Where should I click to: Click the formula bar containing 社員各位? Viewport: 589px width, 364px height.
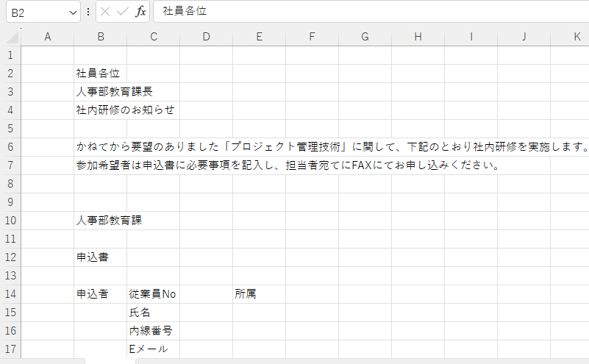(371, 11)
